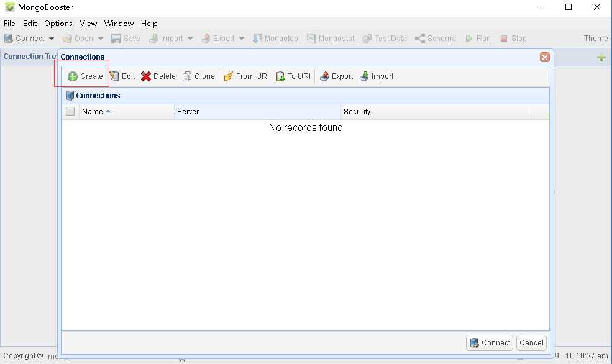Open the Edit menu
The width and height of the screenshot is (612, 364).
(30, 24)
